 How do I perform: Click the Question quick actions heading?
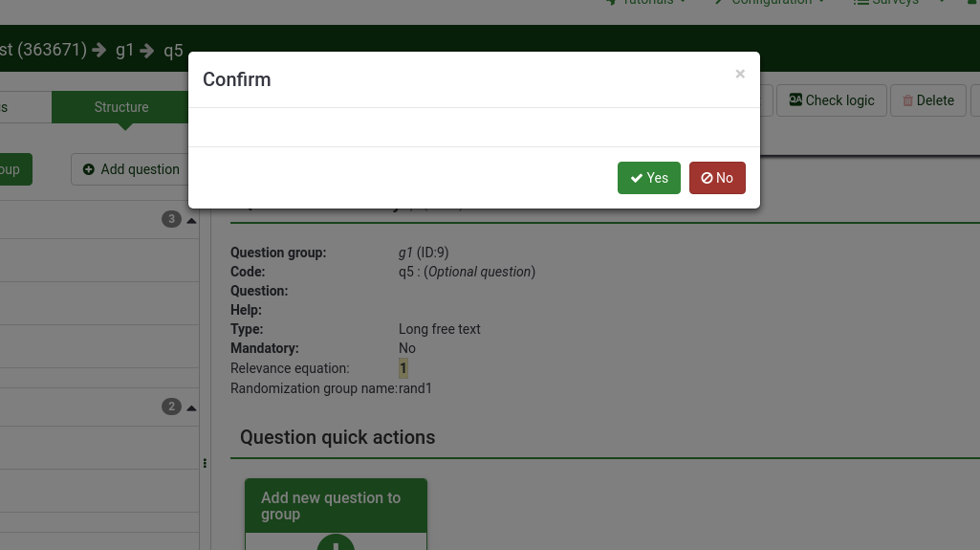tap(338, 437)
